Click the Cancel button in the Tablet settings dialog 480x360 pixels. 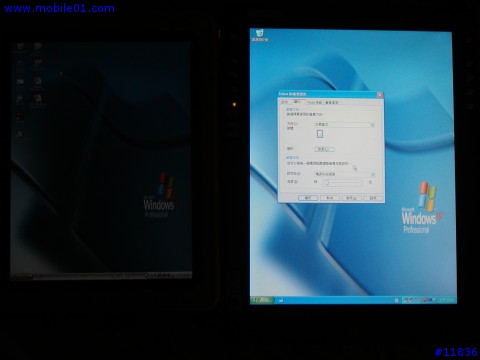pyautogui.click(x=330, y=198)
